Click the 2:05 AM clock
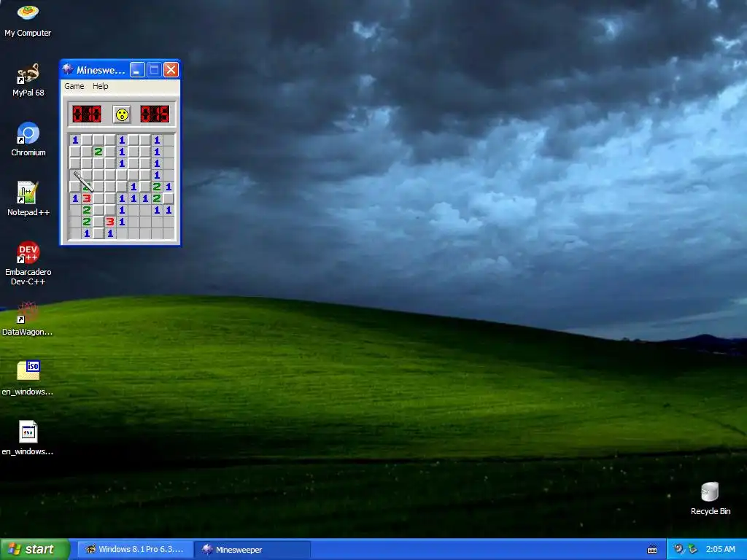Viewport: 747px width, 560px height. coord(720,549)
